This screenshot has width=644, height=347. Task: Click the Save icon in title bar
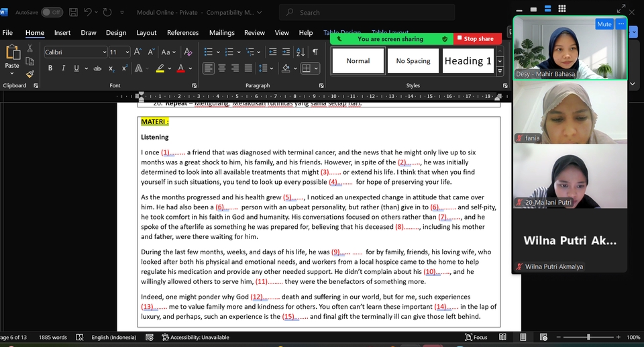click(74, 12)
